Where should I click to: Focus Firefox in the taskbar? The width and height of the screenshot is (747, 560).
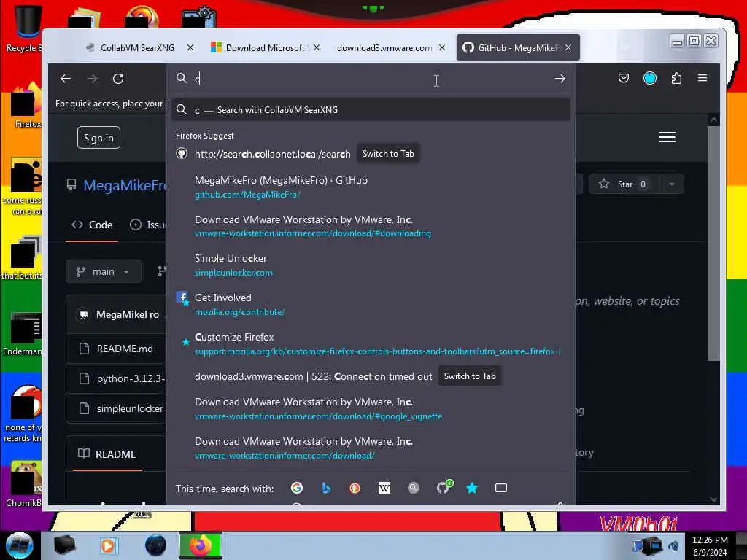(201, 545)
